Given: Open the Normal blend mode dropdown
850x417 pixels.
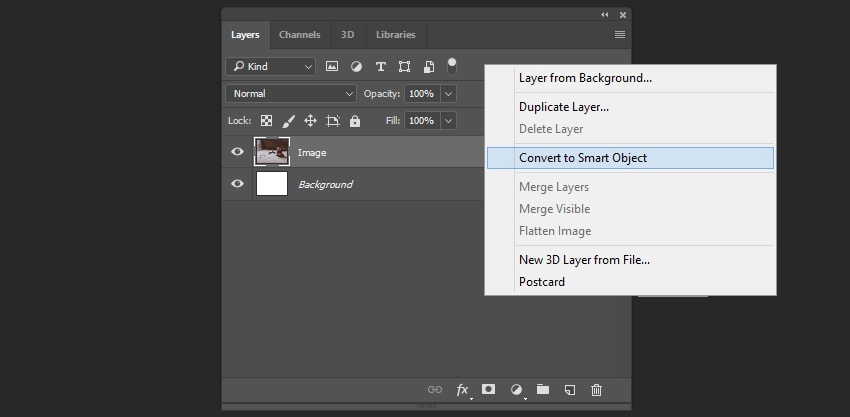Looking at the screenshot, I should click(291, 94).
